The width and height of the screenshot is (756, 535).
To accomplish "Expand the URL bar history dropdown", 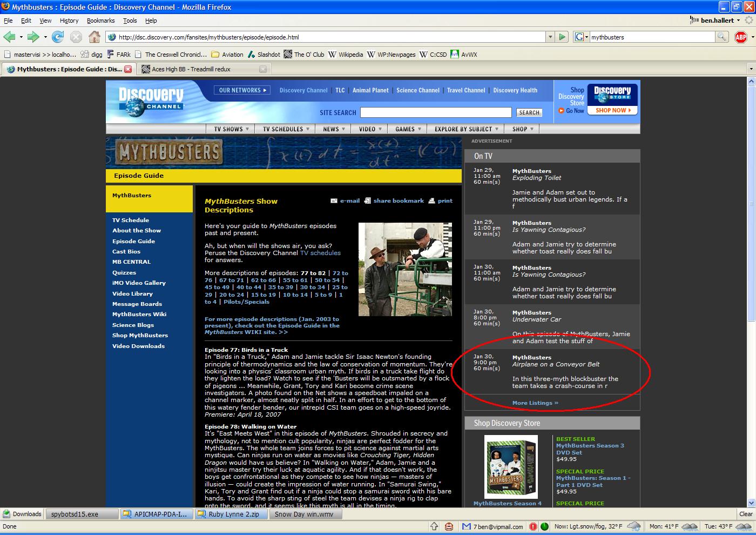I will (x=550, y=37).
